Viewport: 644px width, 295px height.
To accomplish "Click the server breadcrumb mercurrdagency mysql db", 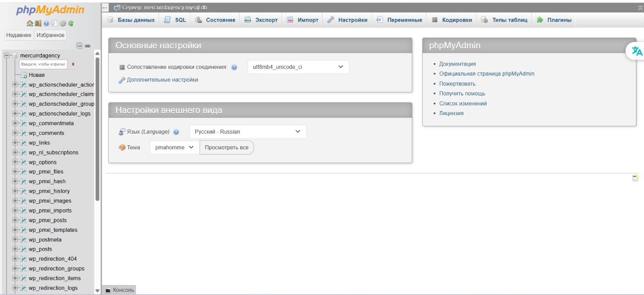I will pyautogui.click(x=165, y=8).
